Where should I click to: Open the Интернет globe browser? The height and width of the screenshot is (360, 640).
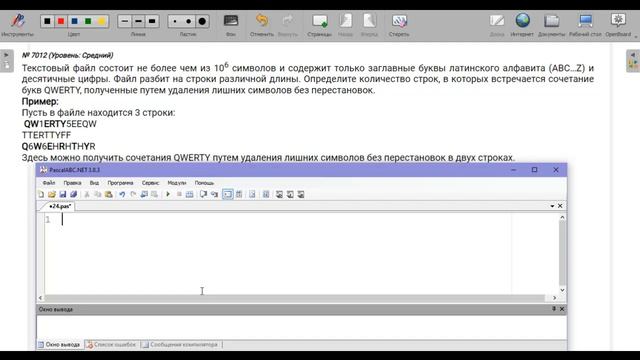(522, 24)
